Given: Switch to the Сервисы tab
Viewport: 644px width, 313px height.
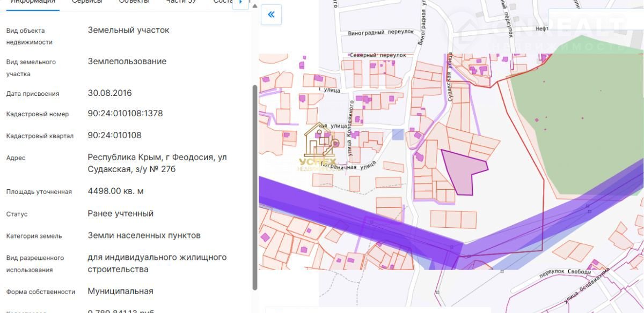Looking at the screenshot, I should pyautogui.click(x=87, y=2).
